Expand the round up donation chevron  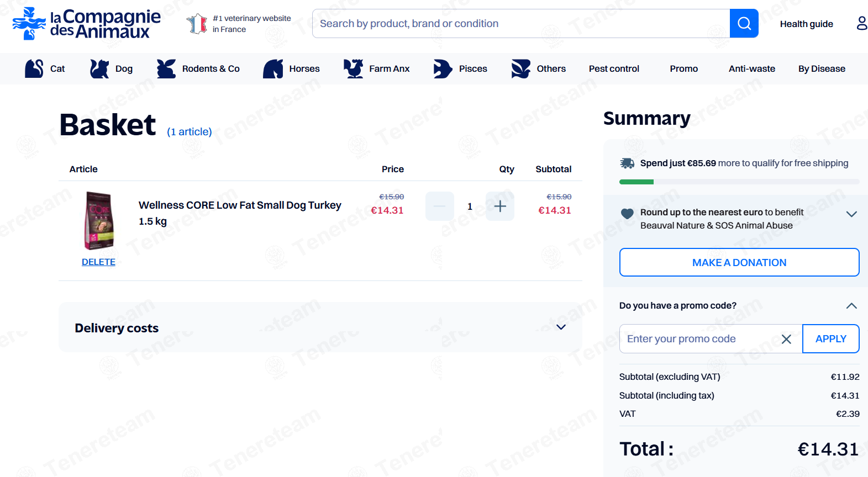[851, 214]
